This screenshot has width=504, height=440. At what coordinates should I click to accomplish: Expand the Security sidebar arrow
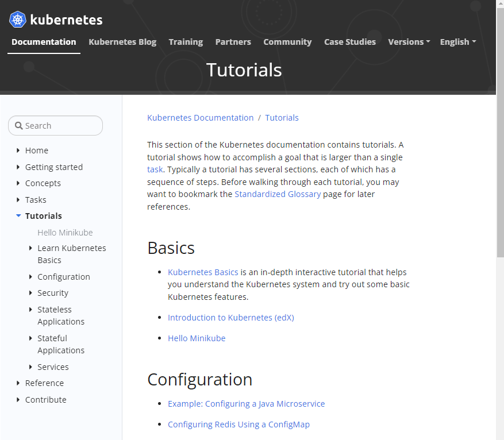(x=30, y=293)
